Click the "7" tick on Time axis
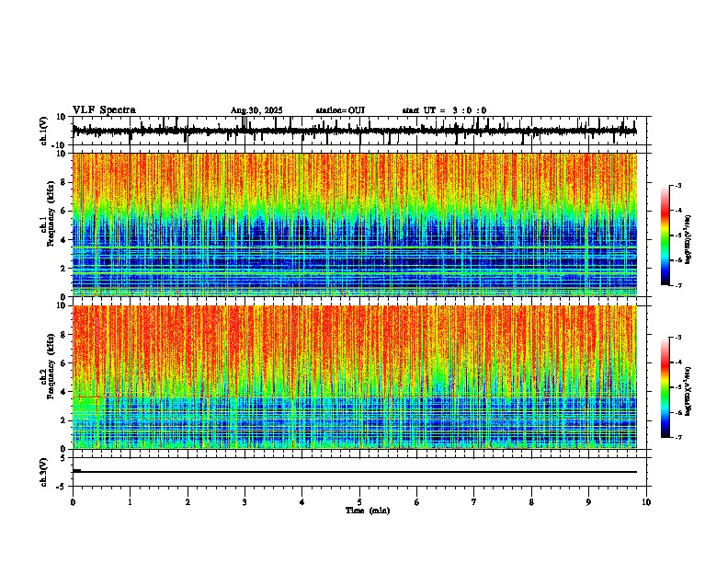The height and width of the screenshot is (563, 728). 474,502
